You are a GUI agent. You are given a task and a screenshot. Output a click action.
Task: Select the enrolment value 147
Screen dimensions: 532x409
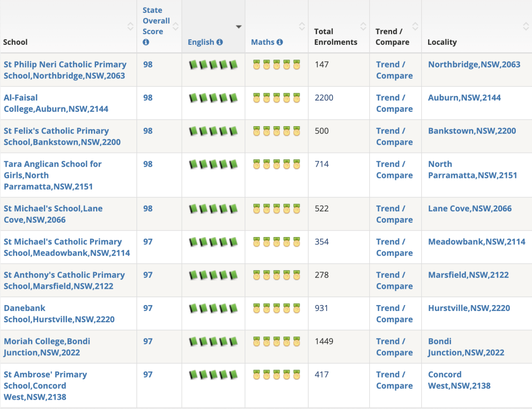pos(321,65)
